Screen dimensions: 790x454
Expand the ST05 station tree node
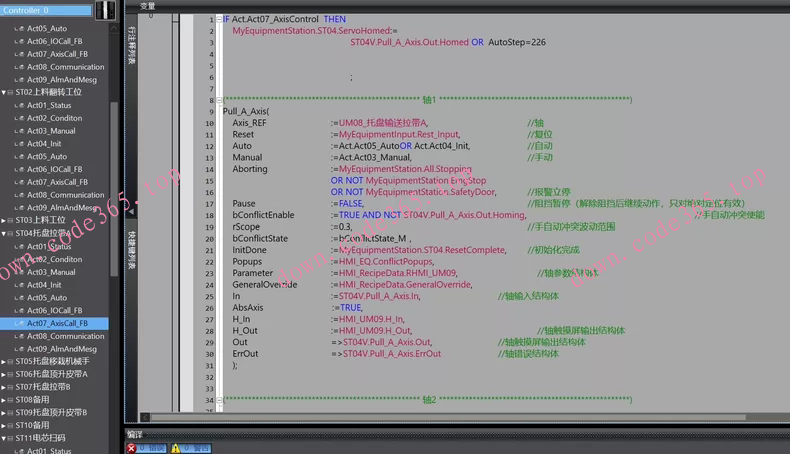(3, 362)
